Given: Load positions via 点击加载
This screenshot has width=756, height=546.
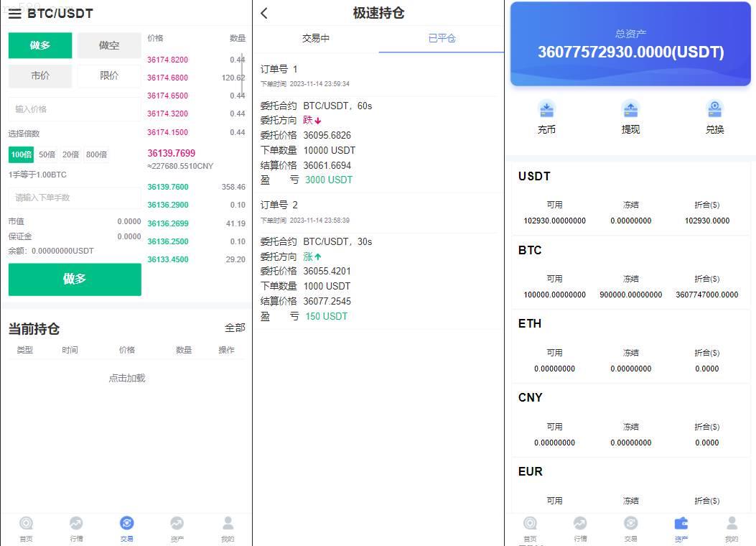Looking at the screenshot, I should [x=127, y=378].
